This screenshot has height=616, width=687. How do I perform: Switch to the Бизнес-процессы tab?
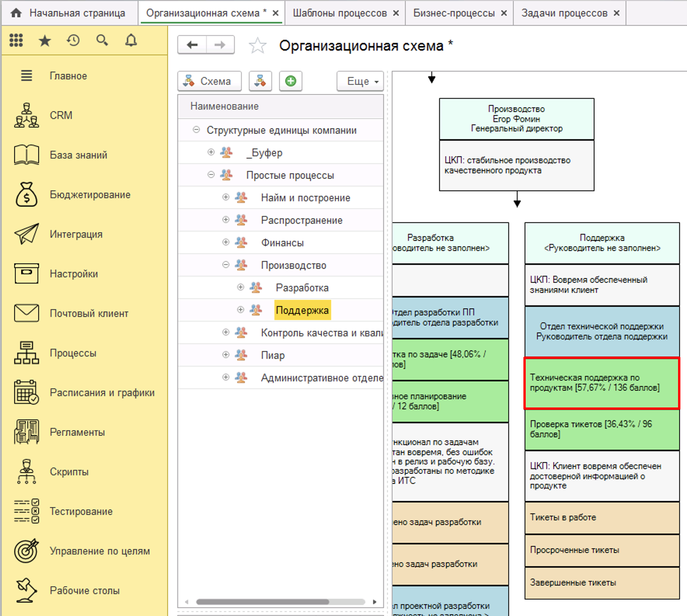point(453,13)
